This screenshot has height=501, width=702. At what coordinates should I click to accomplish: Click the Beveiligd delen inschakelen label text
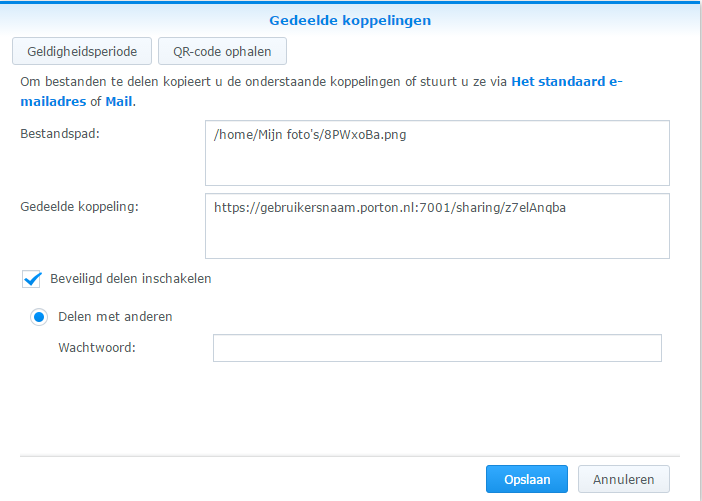coord(131,278)
